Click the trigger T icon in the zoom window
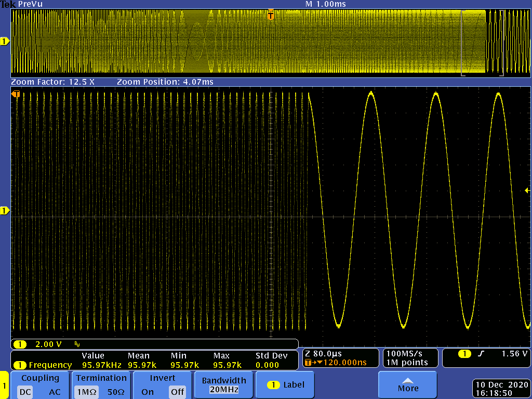The height and width of the screenshot is (399, 532). coord(17,94)
